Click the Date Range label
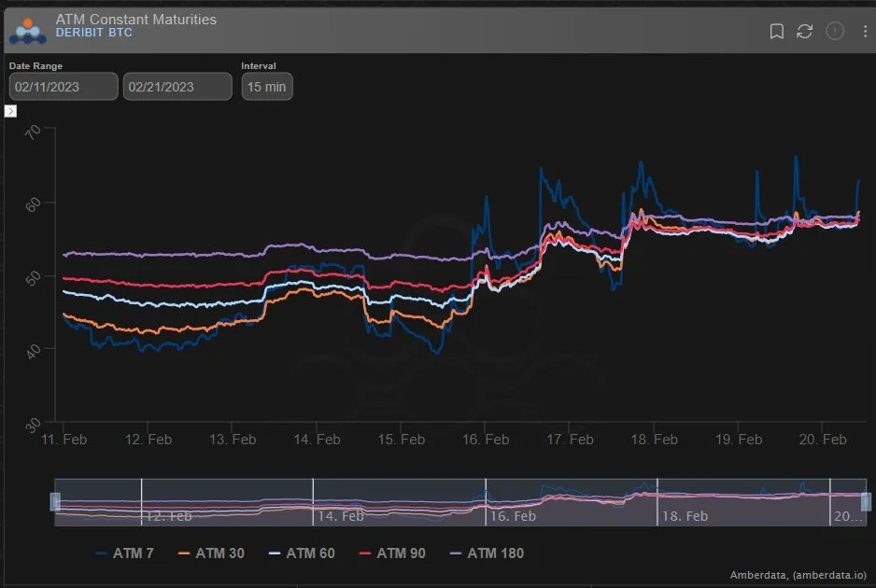876x588 pixels. click(35, 66)
